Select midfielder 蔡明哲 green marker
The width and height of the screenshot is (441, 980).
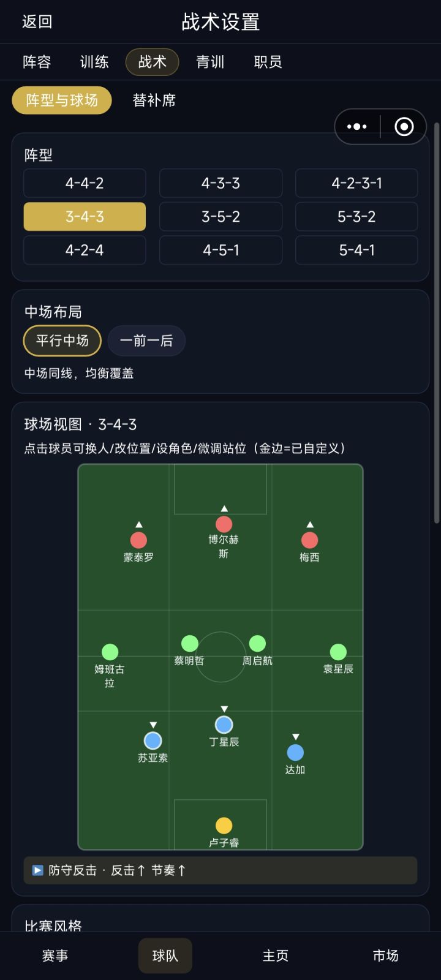click(x=190, y=643)
